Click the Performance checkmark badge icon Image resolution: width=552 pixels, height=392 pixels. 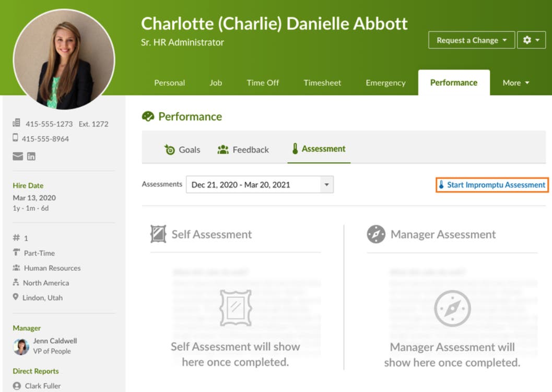pos(148,116)
